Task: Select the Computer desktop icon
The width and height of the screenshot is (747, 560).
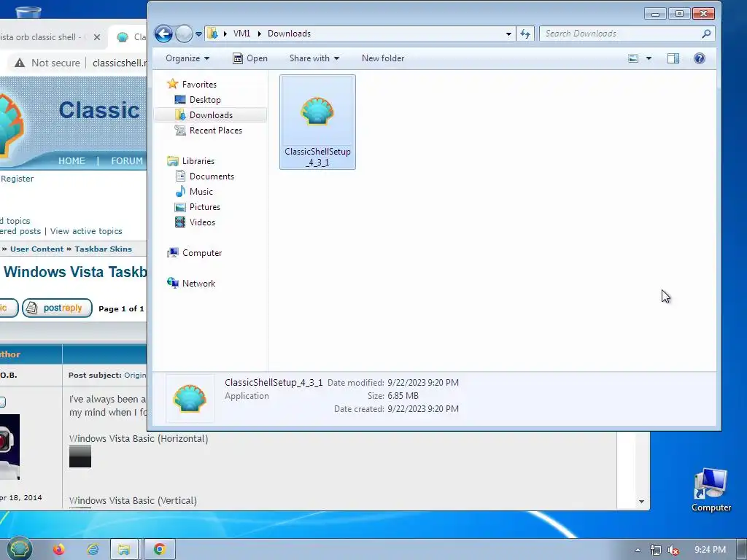Action: (711, 490)
